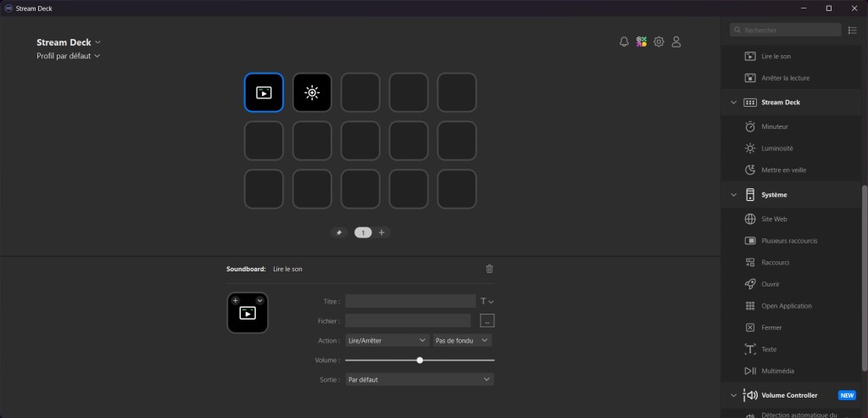Collapse the Stream Deck category

[x=734, y=103]
